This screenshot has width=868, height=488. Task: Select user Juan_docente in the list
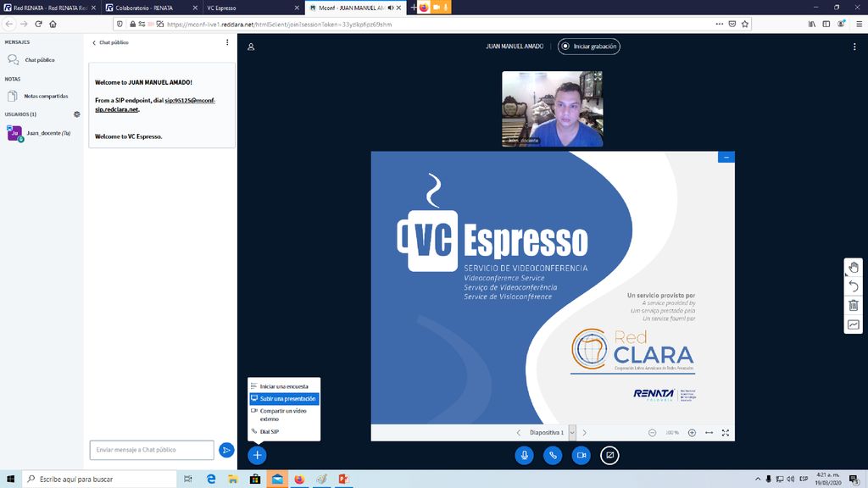point(40,133)
